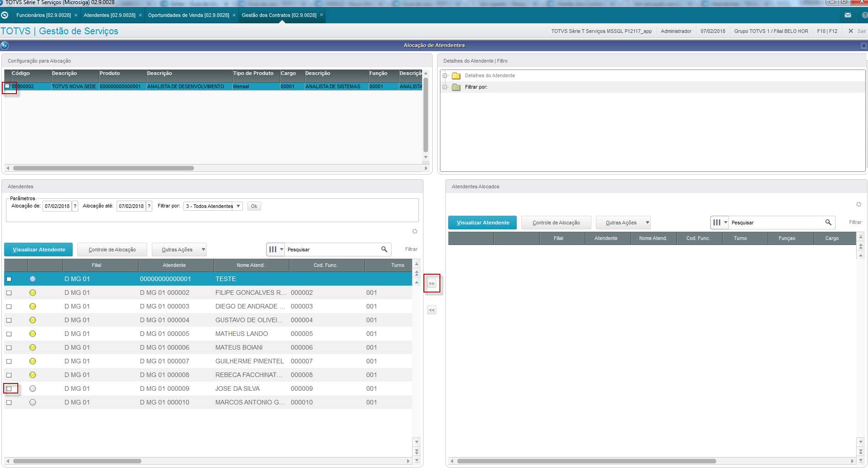Click yellow status circle for MATHEUS LANDO
Screen dimensions: 868x468
[x=32, y=334]
